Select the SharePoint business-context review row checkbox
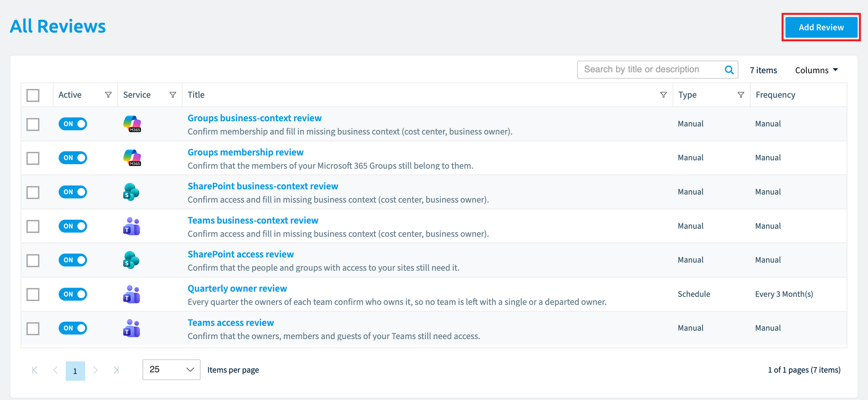The width and height of the screenshot is (868, 400). click(33, 192)
